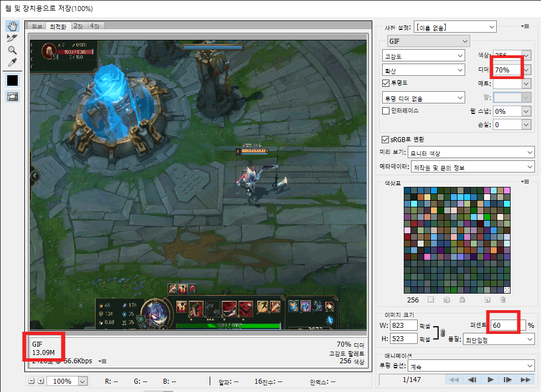This screenshot has width=541, height=392.
Task: Click the W width field showing 823
Action: pyautogui.click(x=404, y=325)
